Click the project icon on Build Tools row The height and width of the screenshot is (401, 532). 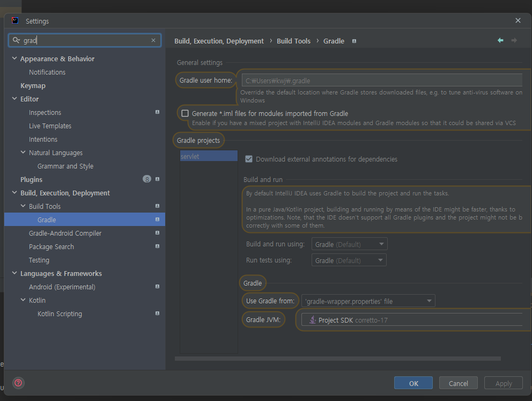point(158,206)
